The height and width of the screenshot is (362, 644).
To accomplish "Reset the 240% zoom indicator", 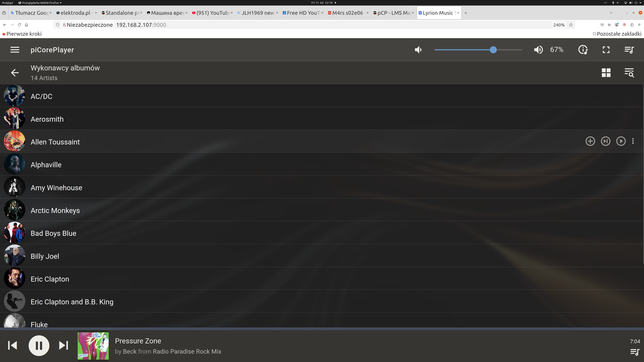I will pos(559,25).
